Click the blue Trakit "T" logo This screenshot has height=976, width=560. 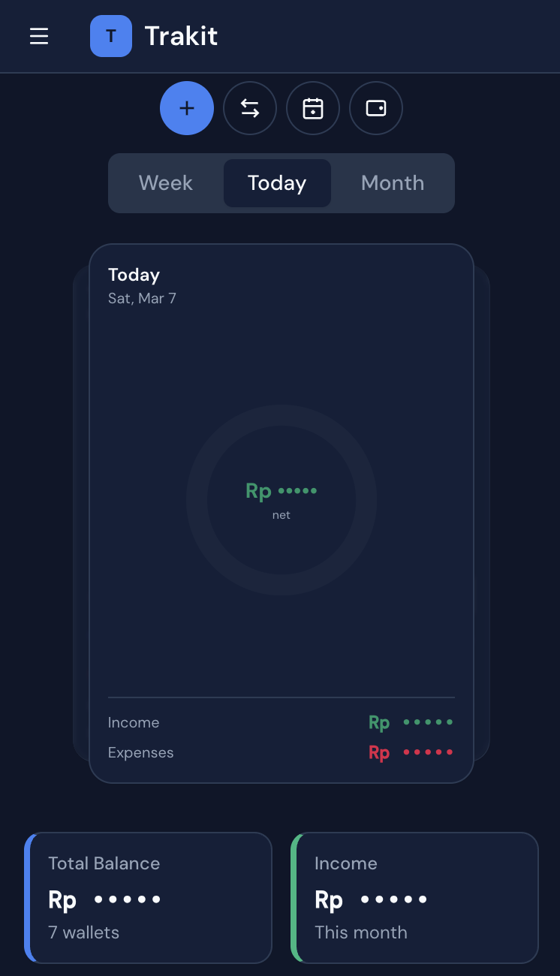[x=111, y=36]
